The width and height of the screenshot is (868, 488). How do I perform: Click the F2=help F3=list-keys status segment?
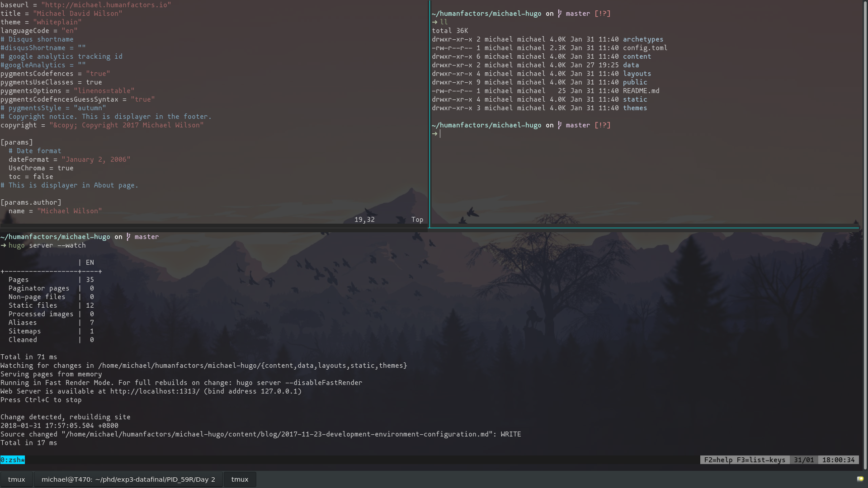coord(744,460)
